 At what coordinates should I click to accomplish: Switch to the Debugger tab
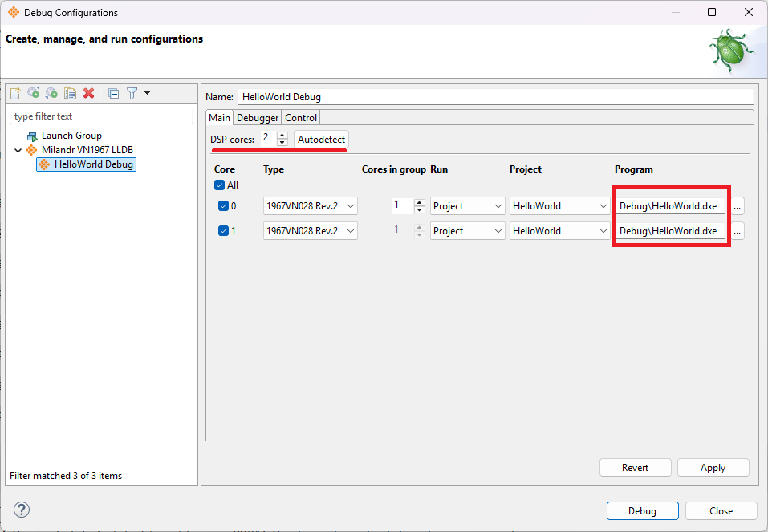tap(258, 118)
